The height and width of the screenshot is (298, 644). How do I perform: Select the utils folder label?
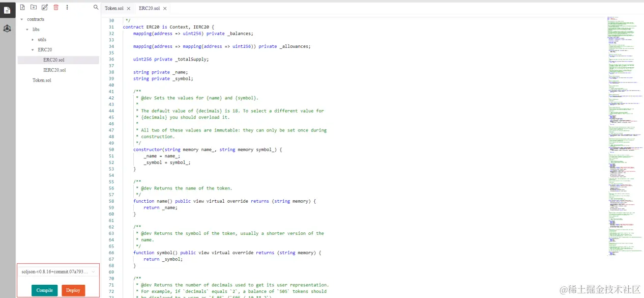[42, 40]
